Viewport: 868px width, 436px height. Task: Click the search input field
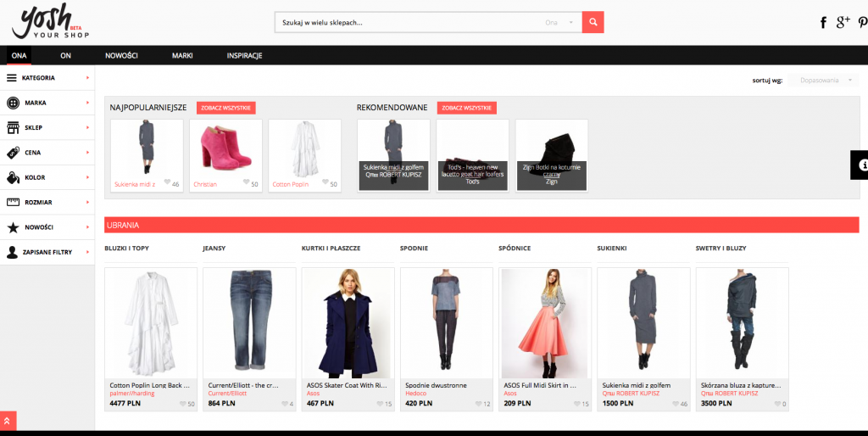(407, 23)
